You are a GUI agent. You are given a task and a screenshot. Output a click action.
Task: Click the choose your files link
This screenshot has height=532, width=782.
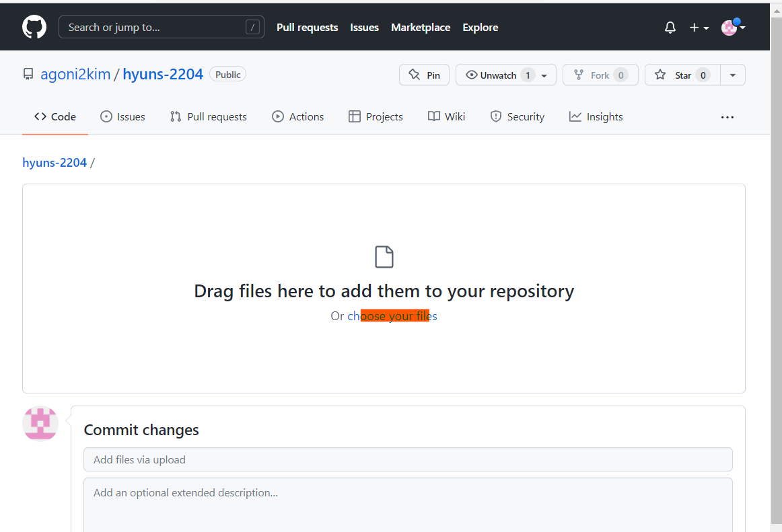(x=392, y=316)
